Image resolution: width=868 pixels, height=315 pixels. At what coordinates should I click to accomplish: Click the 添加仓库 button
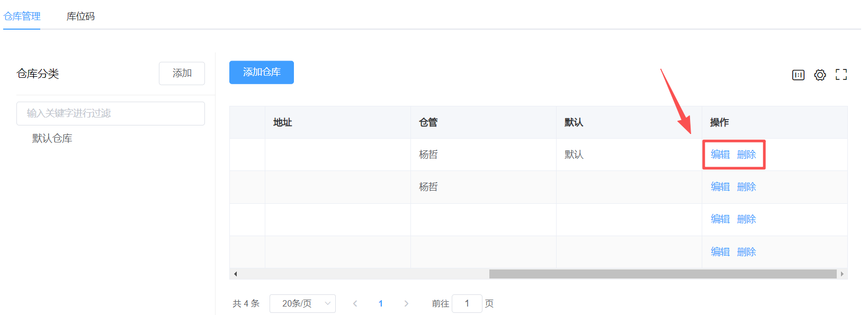[261, 73]
